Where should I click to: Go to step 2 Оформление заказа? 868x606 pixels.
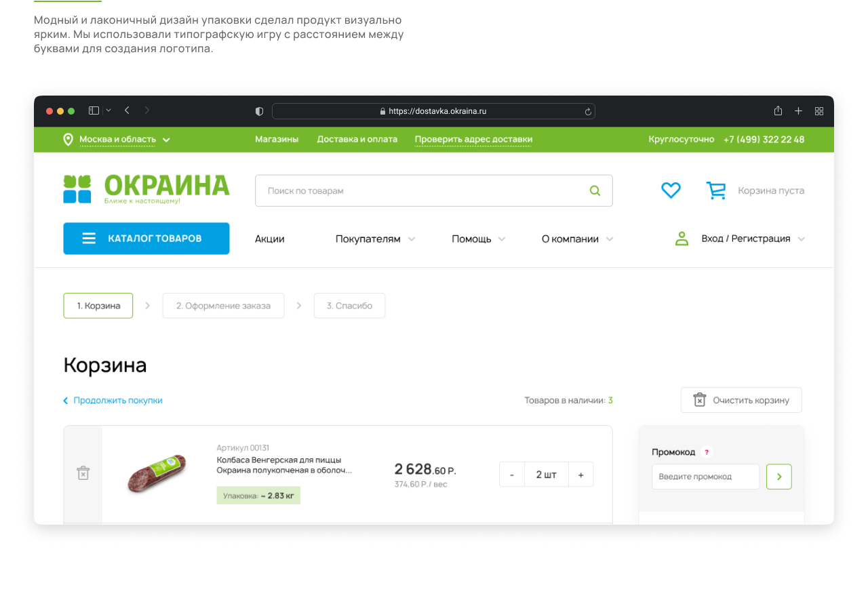(223, 306)
